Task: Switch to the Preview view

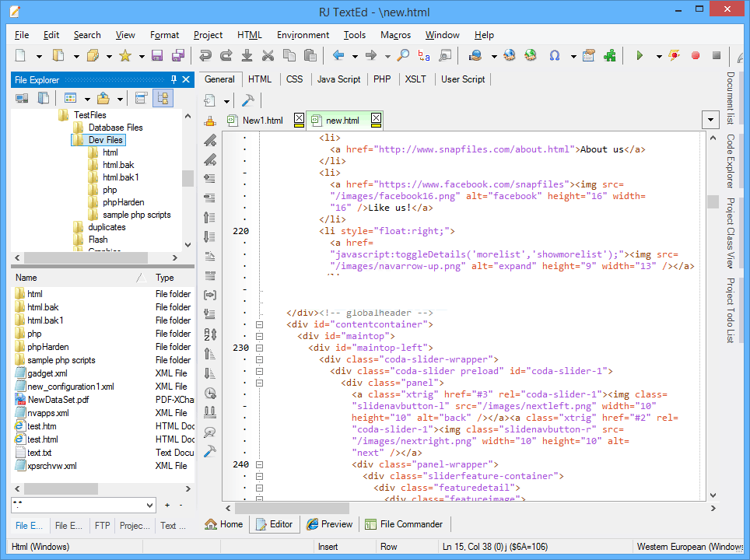Action: click(330, 524)
